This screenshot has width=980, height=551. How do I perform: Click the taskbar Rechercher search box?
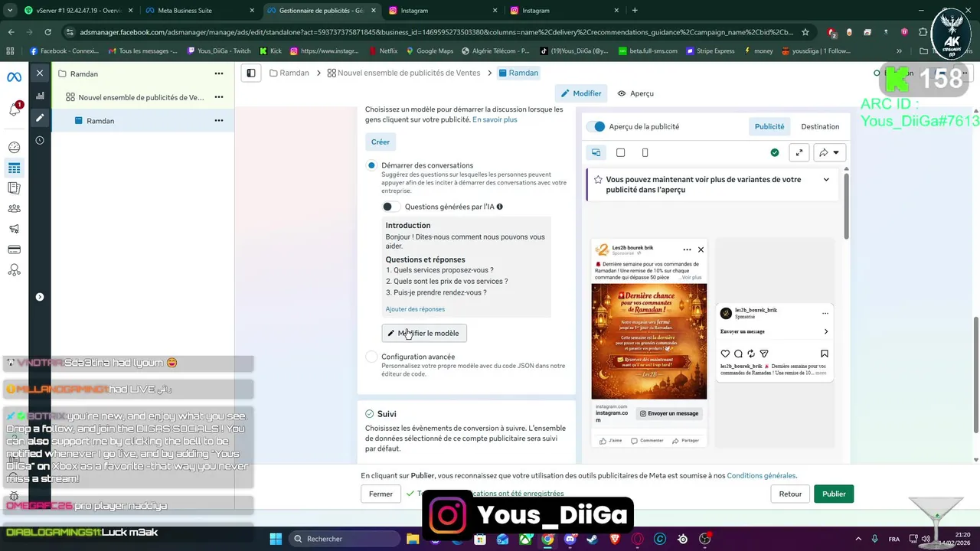point(345,539)
